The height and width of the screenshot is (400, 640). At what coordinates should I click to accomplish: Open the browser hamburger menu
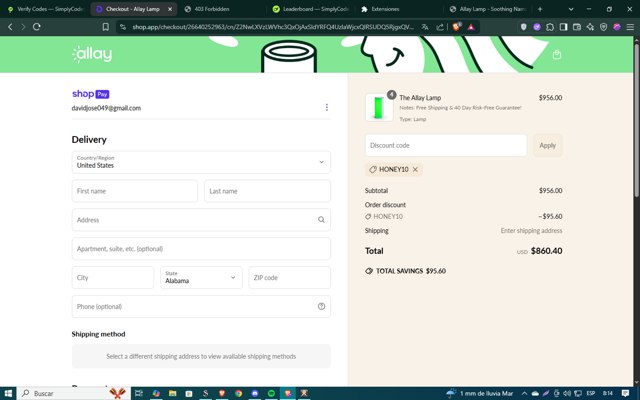630,27
